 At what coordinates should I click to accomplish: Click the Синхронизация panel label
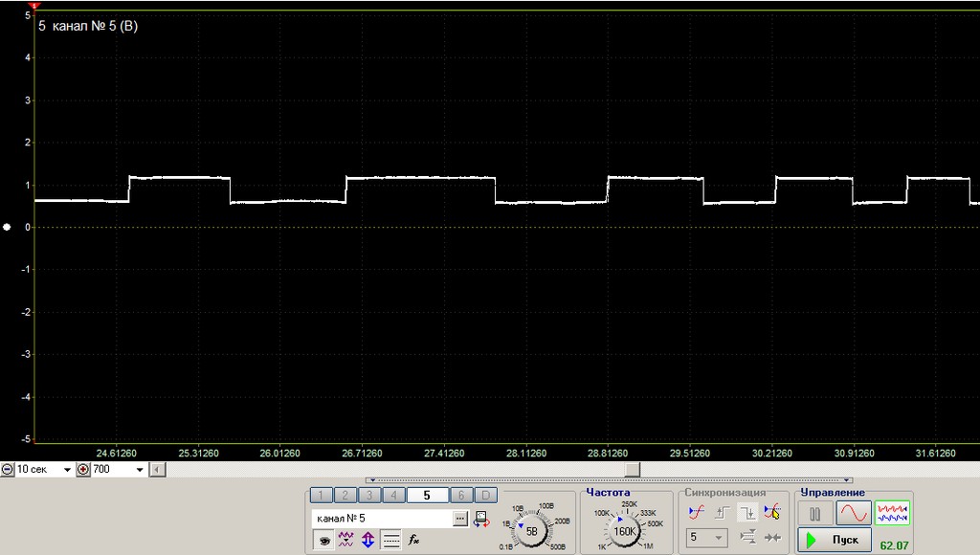[x=725, y=493]
